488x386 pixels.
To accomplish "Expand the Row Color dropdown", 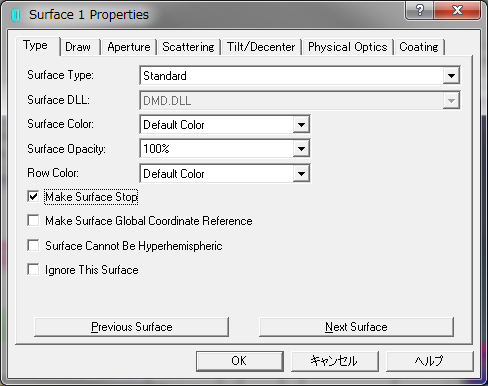I will pos(301,174).
